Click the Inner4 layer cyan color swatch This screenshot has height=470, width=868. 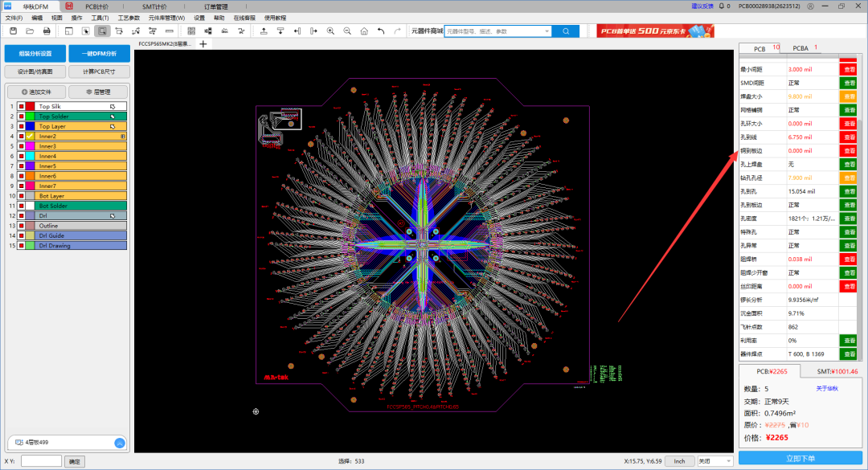[31, 156]
